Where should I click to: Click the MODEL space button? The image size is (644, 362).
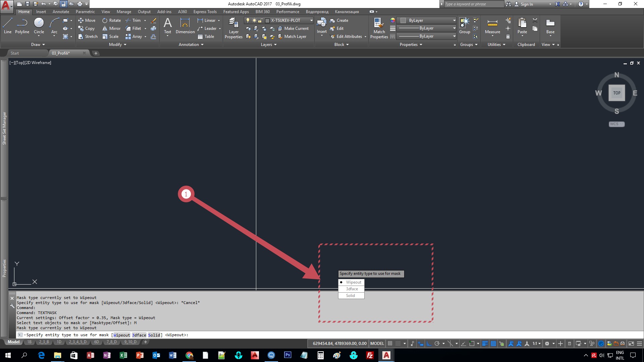point(377,344)
